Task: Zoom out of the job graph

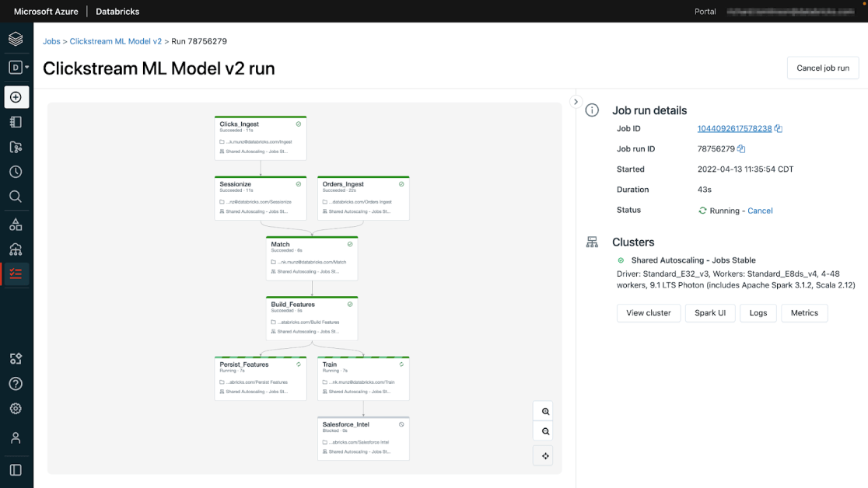Action: coord(545,431)
